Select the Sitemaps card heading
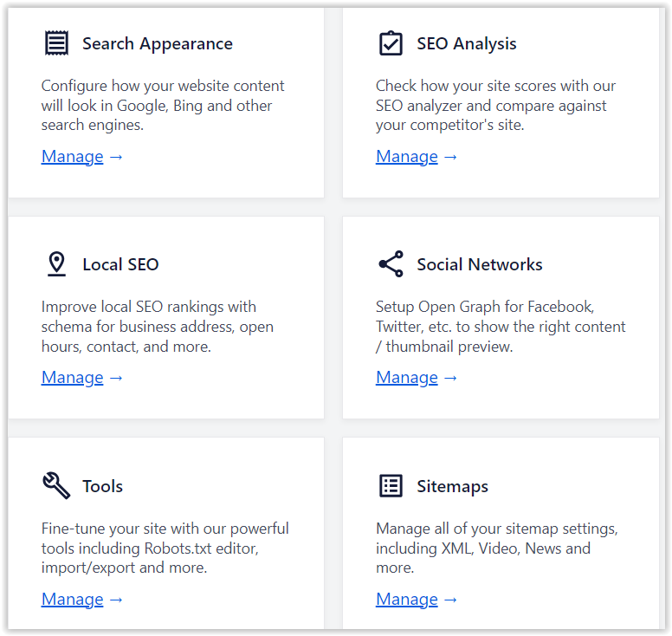The height and width of the screenshot is (636, 672). click(453, 487)
